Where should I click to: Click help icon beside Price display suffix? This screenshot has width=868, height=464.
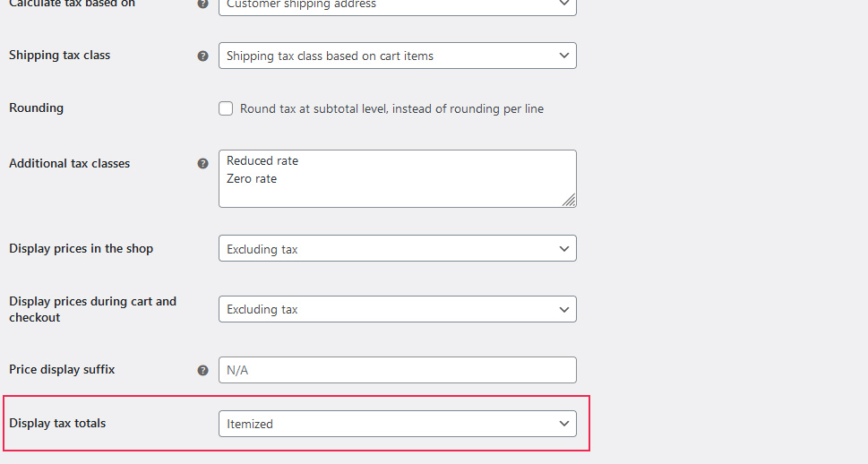tap(202, 370)
